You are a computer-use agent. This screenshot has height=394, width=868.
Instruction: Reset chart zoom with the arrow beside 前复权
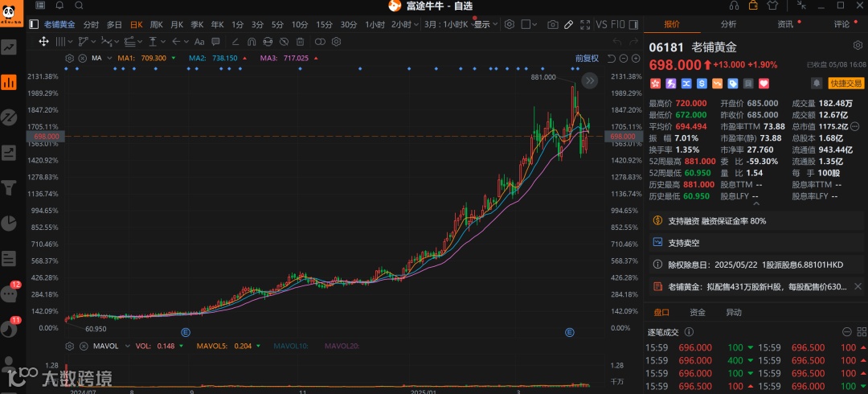(611, 58)
